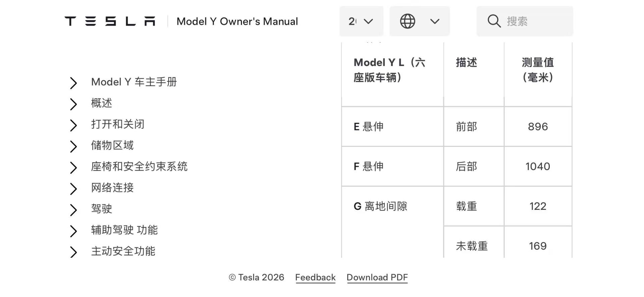644x297 pixels.
Task: Select the value 122 cell
Action: coord(538,206)
